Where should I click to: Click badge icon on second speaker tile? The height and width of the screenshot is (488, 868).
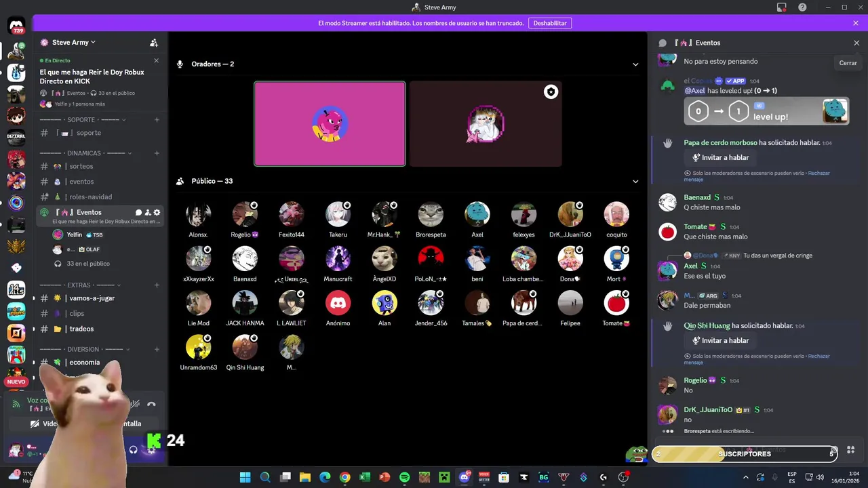551,92
